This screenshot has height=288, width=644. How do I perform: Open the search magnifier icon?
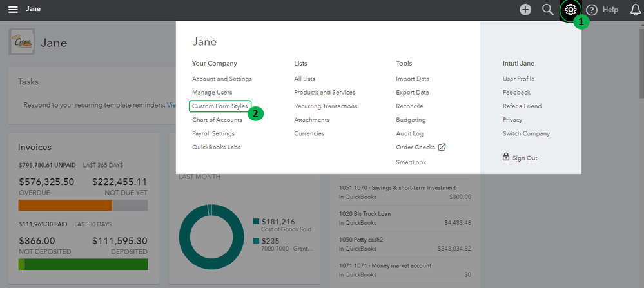click(547, 10)
